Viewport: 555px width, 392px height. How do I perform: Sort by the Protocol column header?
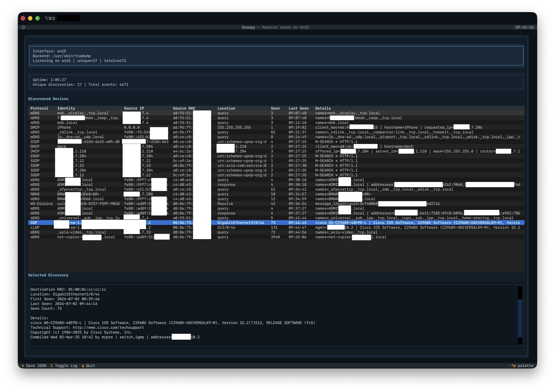point(39,108)
